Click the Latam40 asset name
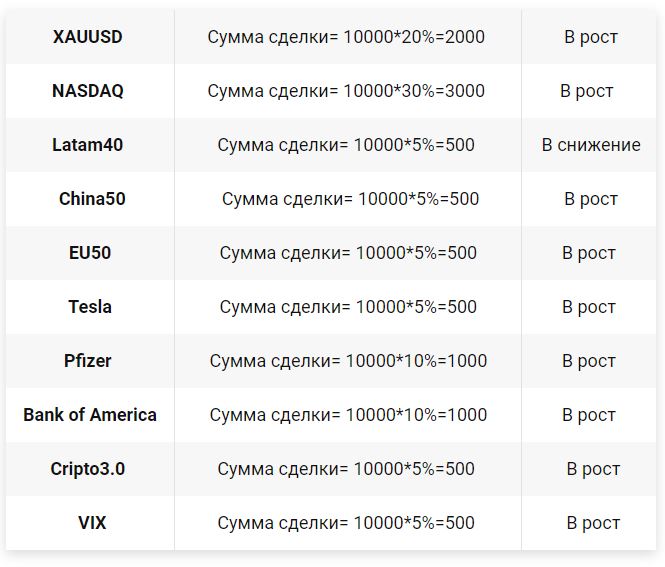The width and height of the screenshot is (665, 567). click(88, 145)
